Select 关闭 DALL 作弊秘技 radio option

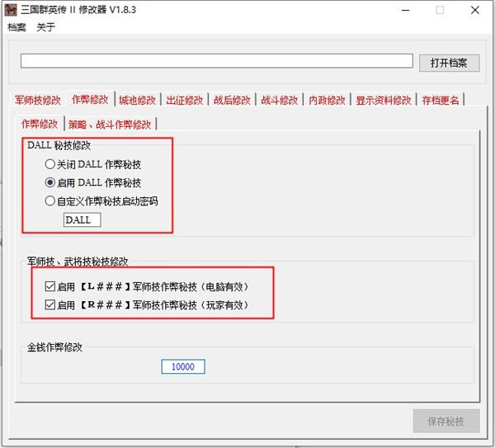tap(51, 164)
